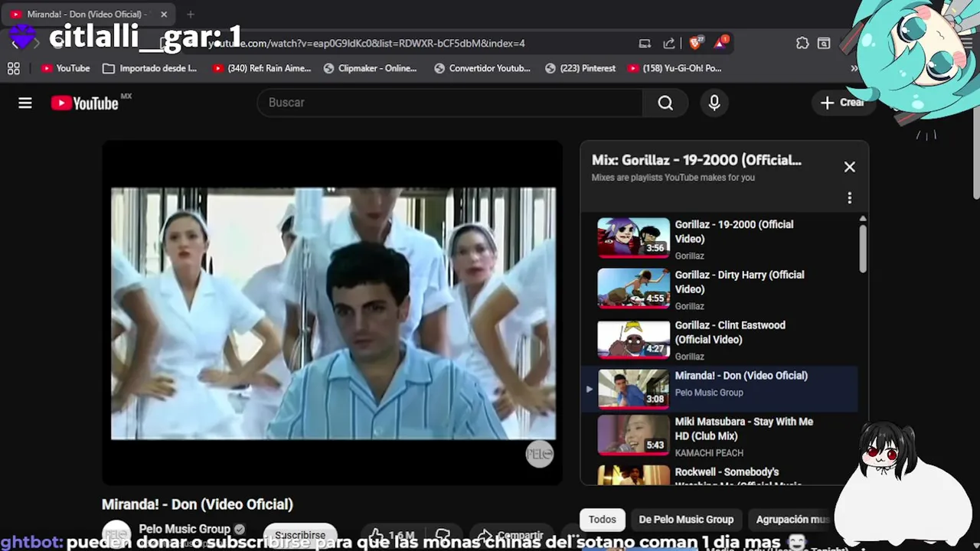Play Gorillaz Dirty Harry thumbnail in playlist
The image size is (980, 551).
point(633,289)
